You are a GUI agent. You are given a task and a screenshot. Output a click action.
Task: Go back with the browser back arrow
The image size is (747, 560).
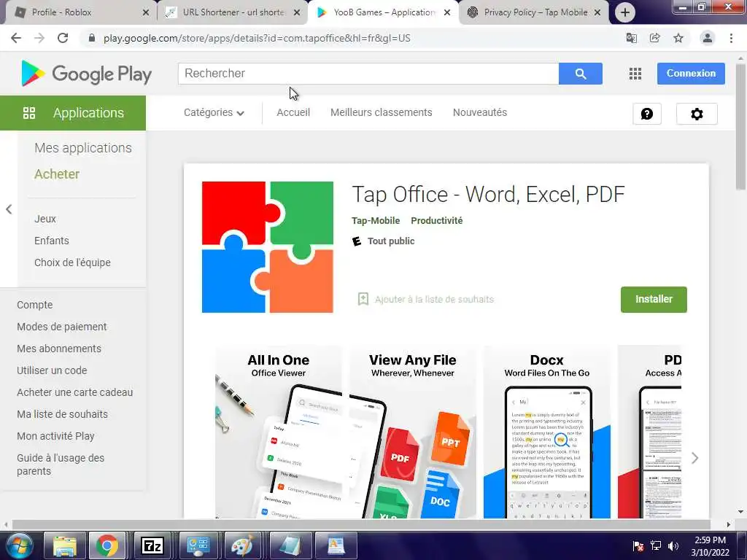point(16,38)
